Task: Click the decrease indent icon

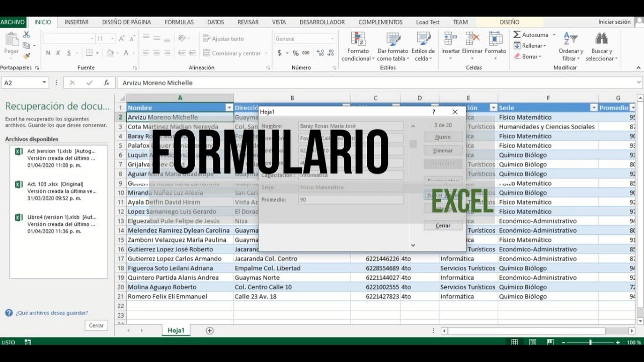Action: tap(183, 53)
